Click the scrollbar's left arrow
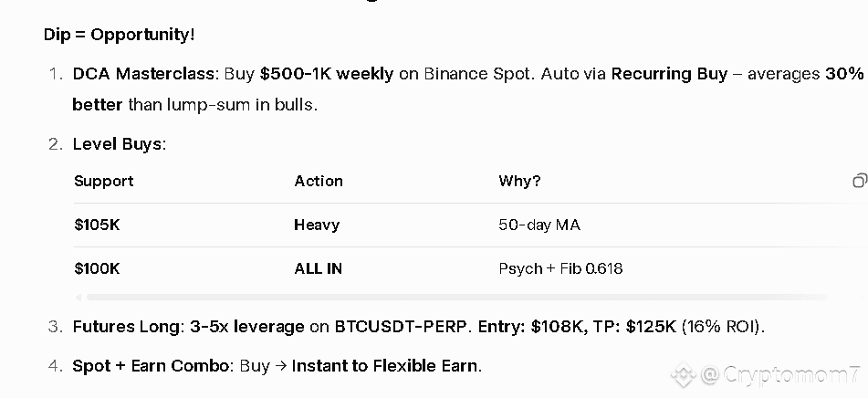The width and height of the screenshot is (868, 398). (x=78, y=297)
